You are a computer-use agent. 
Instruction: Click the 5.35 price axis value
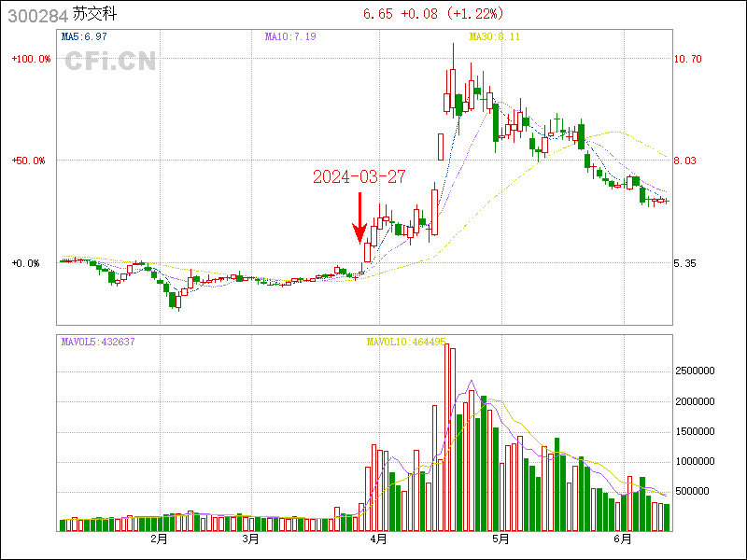coord(686,264)
